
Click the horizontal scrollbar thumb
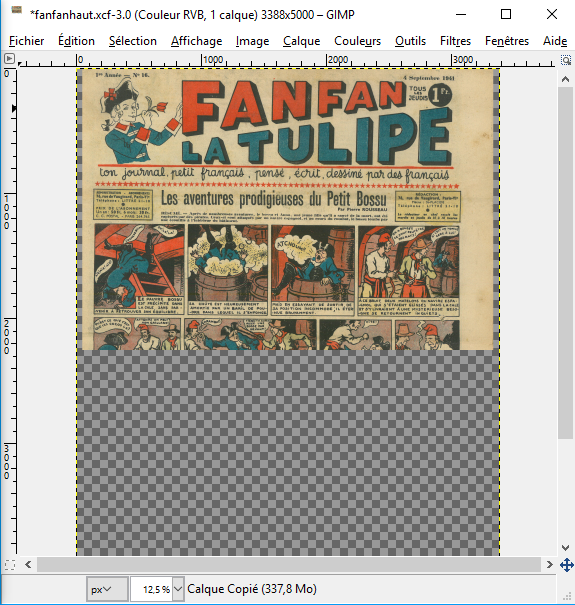(x=289, y=565)
